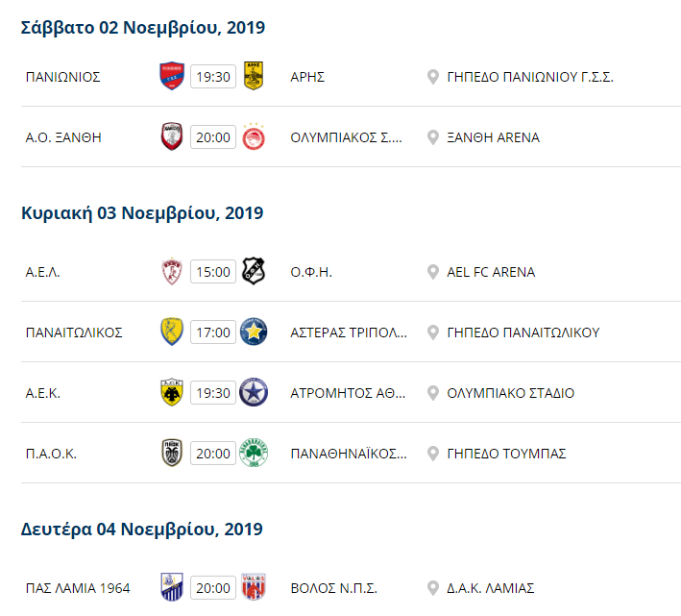Click the Asteras Tripolis star crest
The width and height of the screenshot is (681, 616).
pos(254,333)
